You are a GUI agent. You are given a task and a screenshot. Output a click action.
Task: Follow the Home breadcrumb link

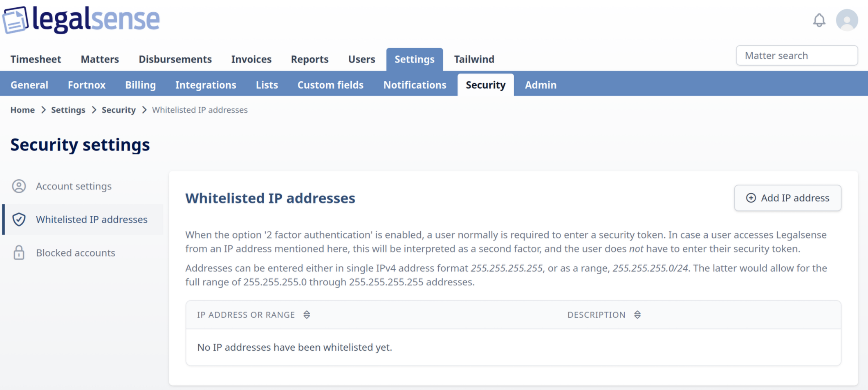tap(22, 110)
